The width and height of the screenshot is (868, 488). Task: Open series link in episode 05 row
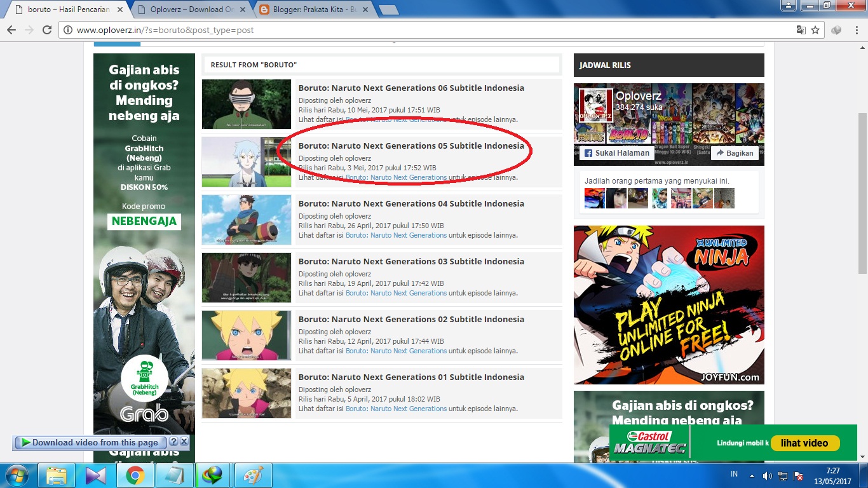point(396,177)
